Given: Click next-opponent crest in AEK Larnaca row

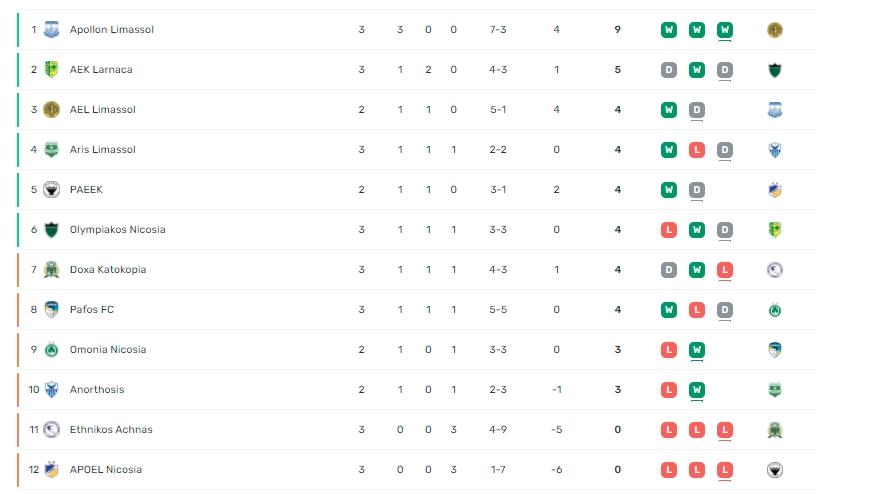Looking at the screenshot, I should (x=775, y=70).
